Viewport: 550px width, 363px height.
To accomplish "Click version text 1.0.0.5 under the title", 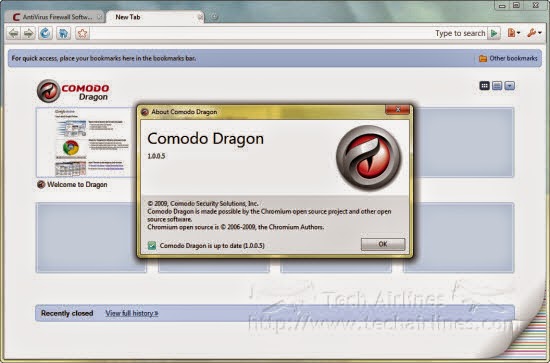I will click(156, 156).
